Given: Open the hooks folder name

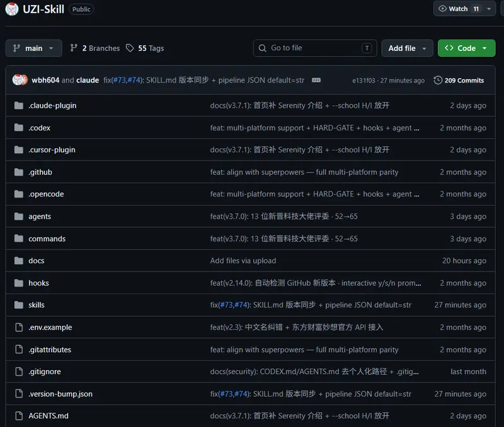Looking at the screenshot, I should 38,283.
